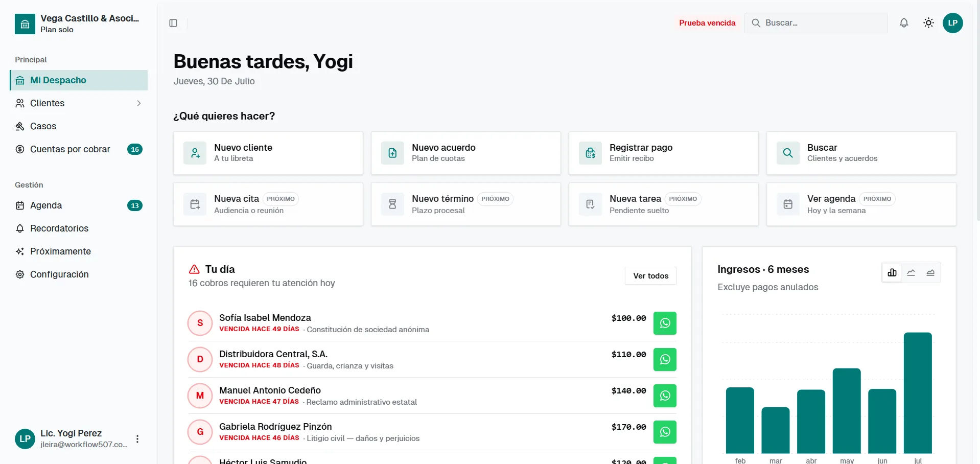Image resolution: width=980 pixels, height=464 pixels.
Task: Send WhatsApp to Manuel Antonio Cedeño
Action: [x=665, y=396]
